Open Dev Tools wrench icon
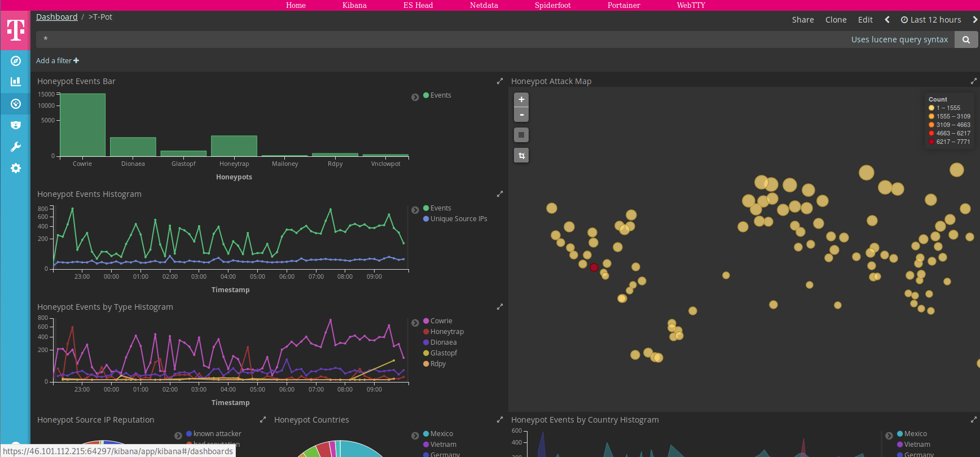This screenshot has height=457, width=980. point(16,147)
